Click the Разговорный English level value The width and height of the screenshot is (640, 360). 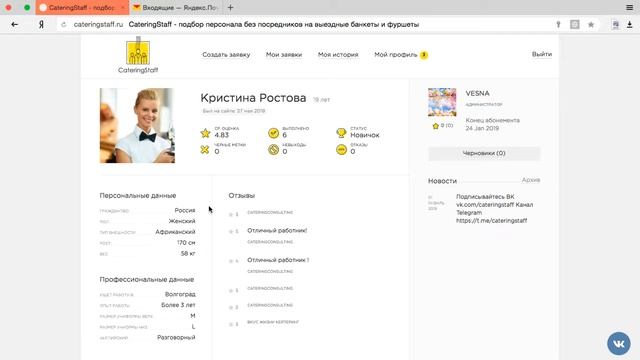click(x=176, y=338)
